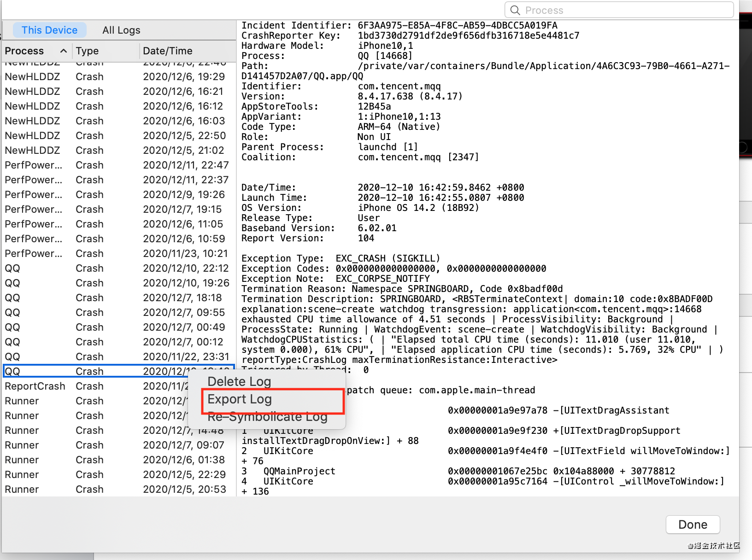Select QQ crash from 2020/11/22, 23:31
This screenshot has height=560, width=752.
[119, 356]
